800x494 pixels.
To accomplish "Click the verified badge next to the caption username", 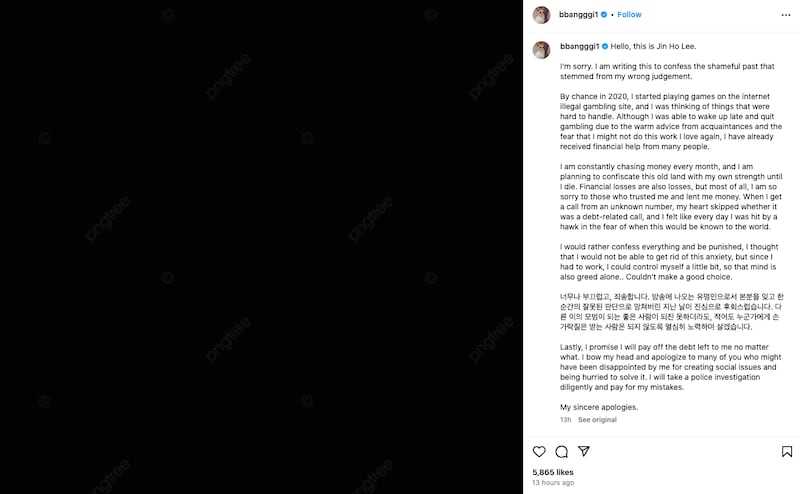I will 603,46.
